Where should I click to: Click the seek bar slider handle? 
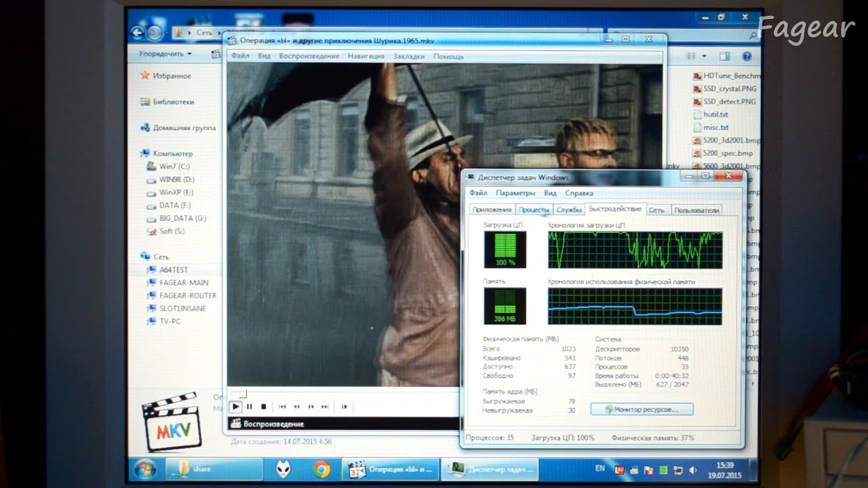[x=242, y=394]
